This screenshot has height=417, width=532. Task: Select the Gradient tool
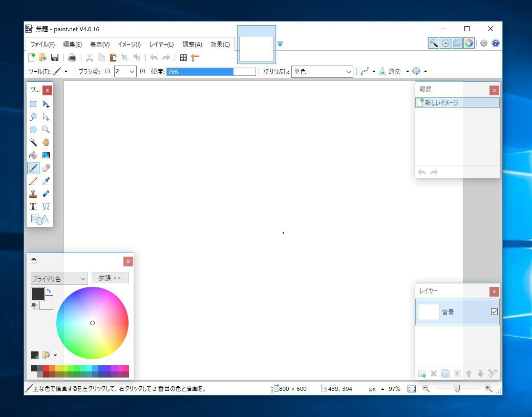[46, 155]
